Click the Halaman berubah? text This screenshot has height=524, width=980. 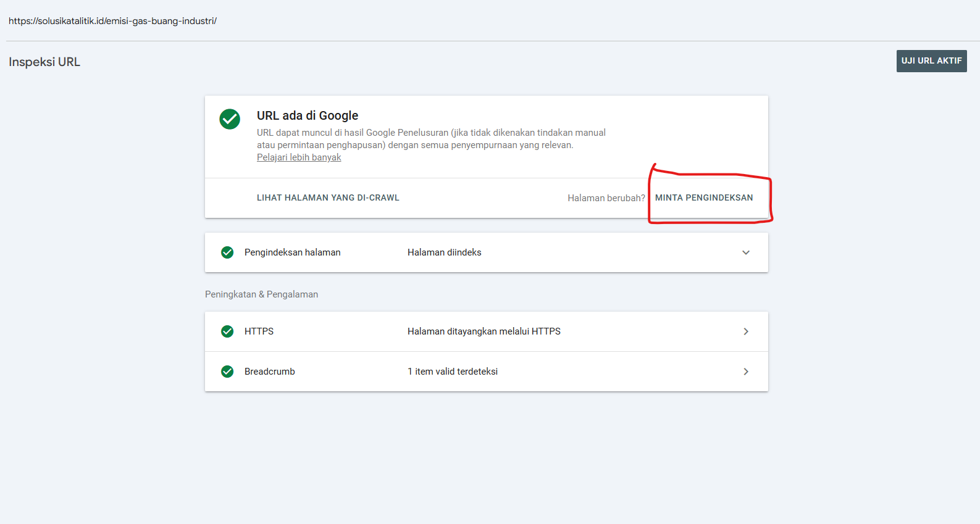606,198
